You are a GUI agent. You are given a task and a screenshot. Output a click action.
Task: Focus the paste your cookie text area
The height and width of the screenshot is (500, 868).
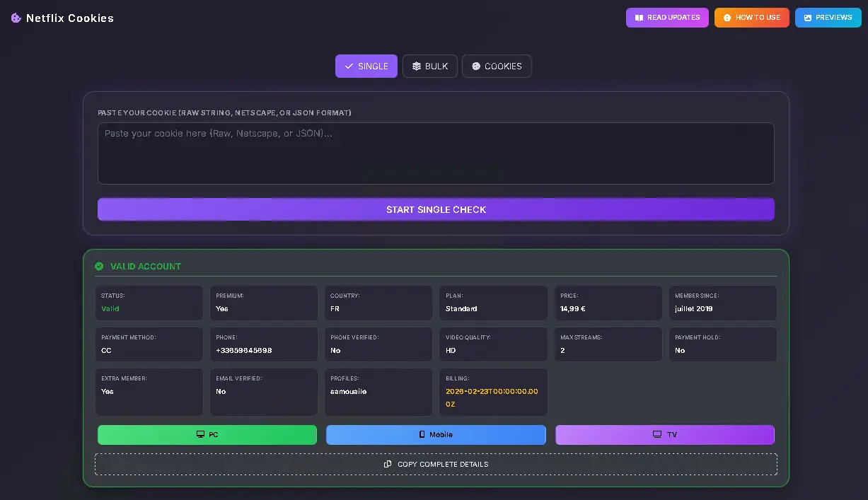(436, 153)
